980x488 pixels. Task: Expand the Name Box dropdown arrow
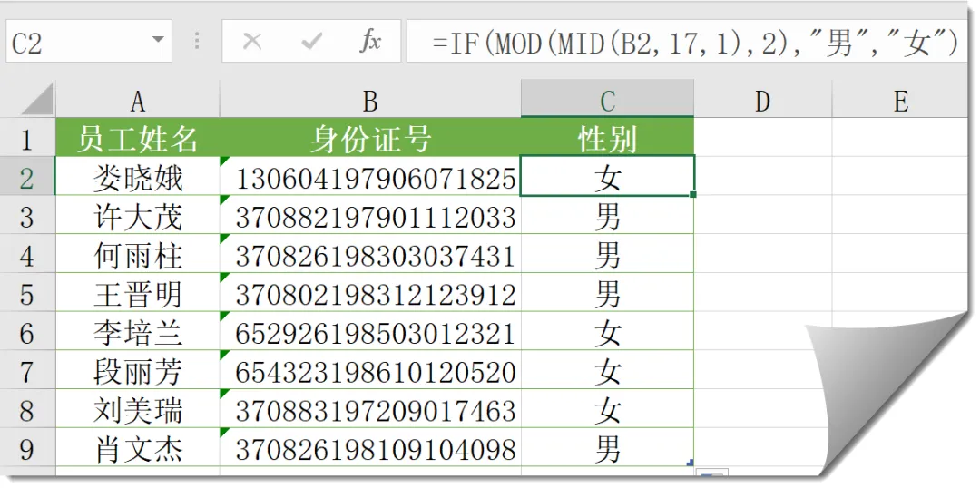158,41
